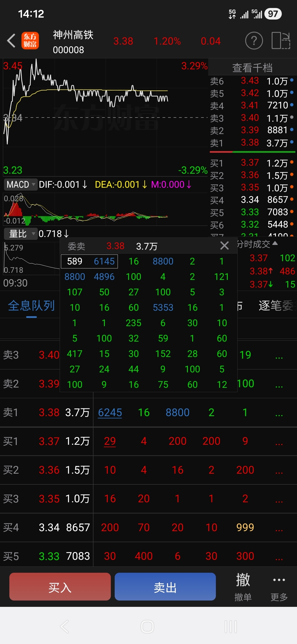Tap the blue dot beside 卖6 3.43
The height and width of the screenshot is (644, 297).
pos(292,80)
